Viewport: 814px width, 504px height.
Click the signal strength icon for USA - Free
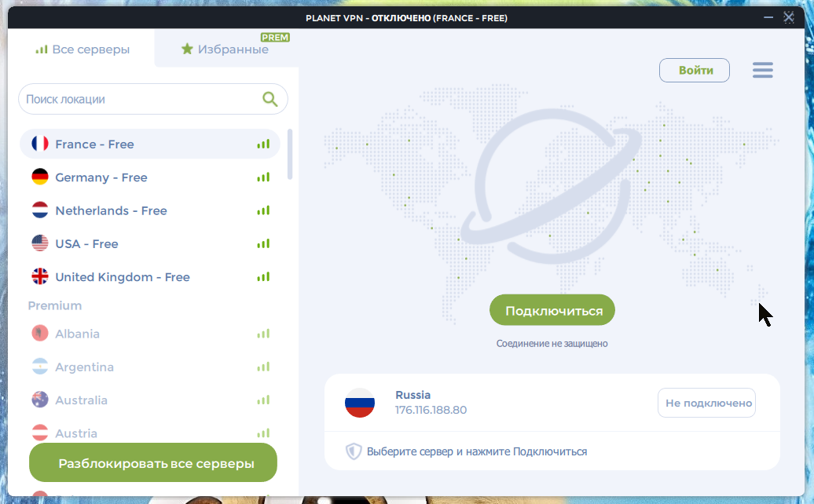point(263,243)
